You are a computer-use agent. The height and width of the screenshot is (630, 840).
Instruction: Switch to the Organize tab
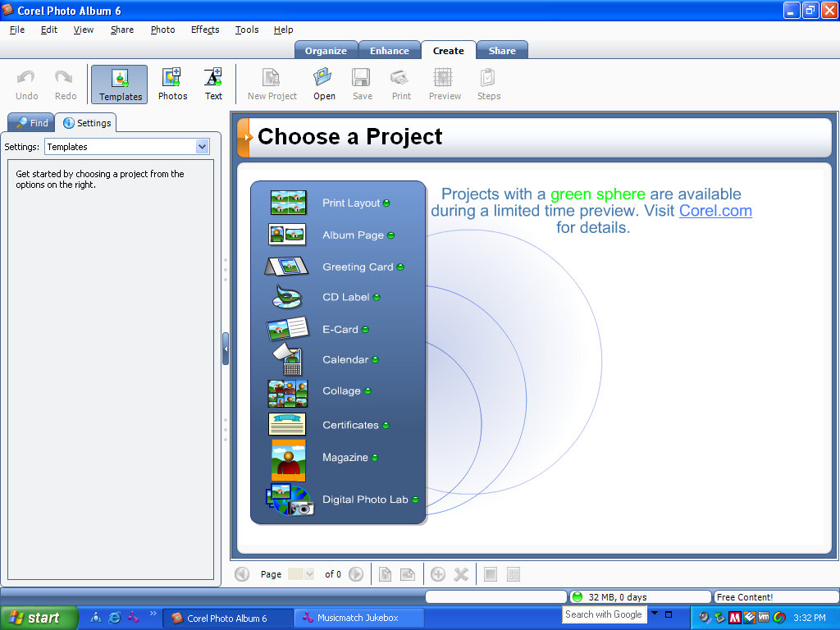pyautogui.click(x=326, y=51)
